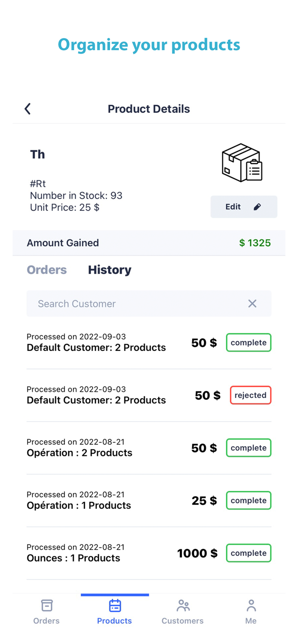298x644 pixels.
Task: Toggle the complete status on the 50 $ order
Action: click(x=249, y=342)
